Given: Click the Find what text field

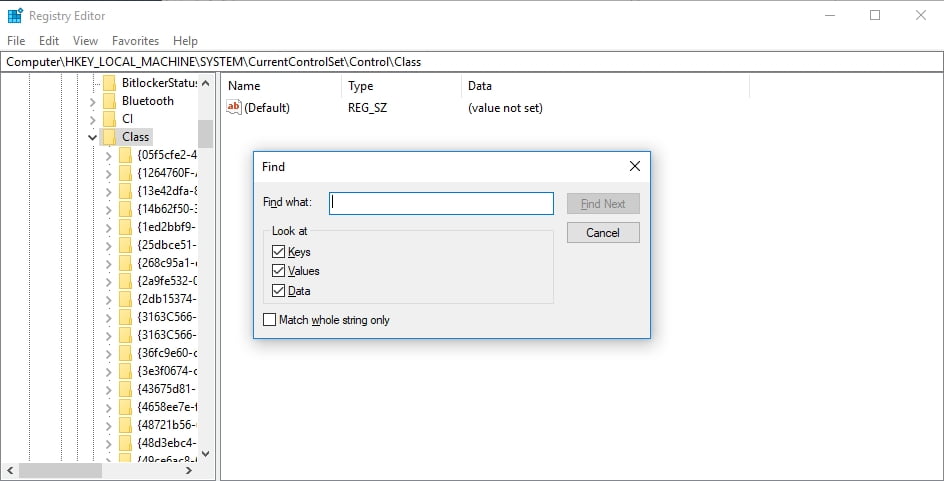Looking at the screenshot, I should pos(441,203).
